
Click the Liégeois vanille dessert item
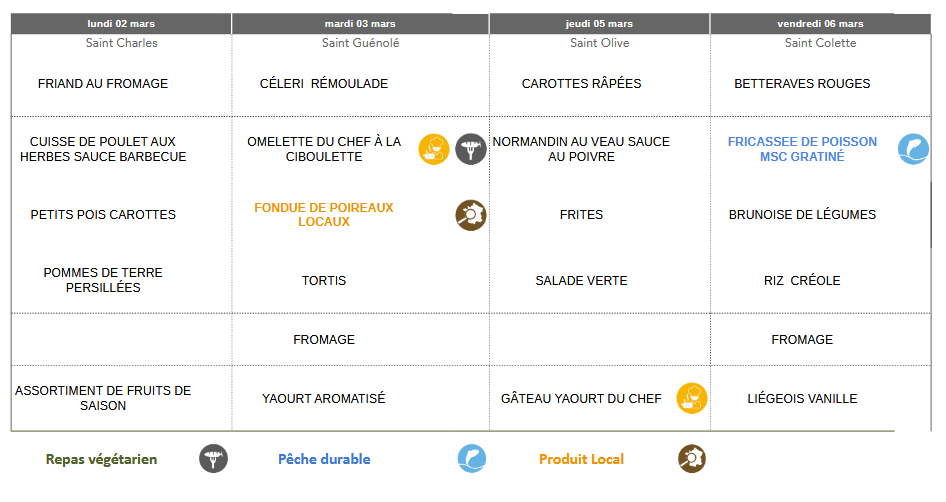tap(802, 398)
